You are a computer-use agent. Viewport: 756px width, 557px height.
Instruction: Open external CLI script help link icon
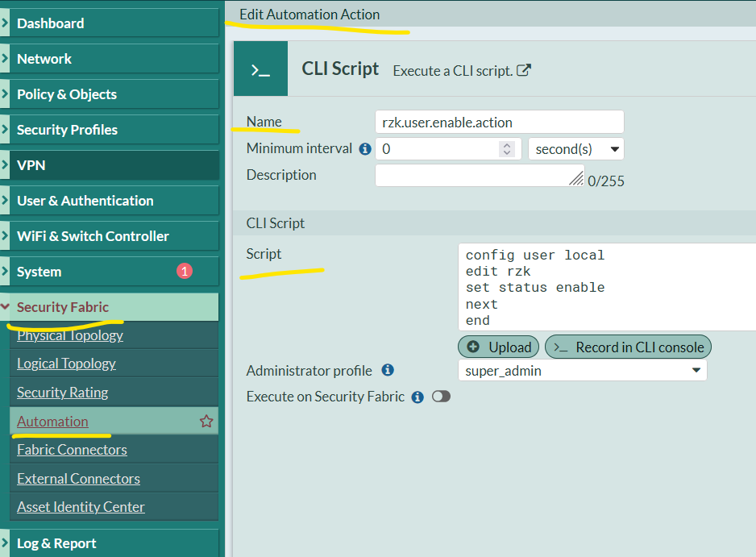tap(524, 70)
